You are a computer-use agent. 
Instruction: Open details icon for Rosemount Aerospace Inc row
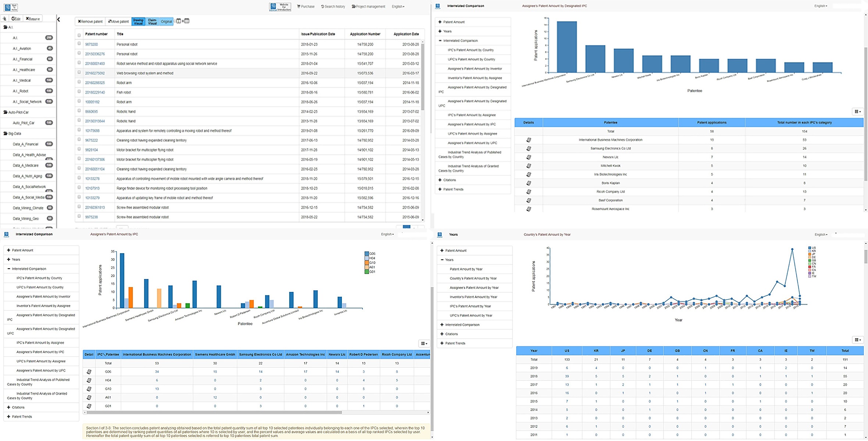(x=529, y=209)
